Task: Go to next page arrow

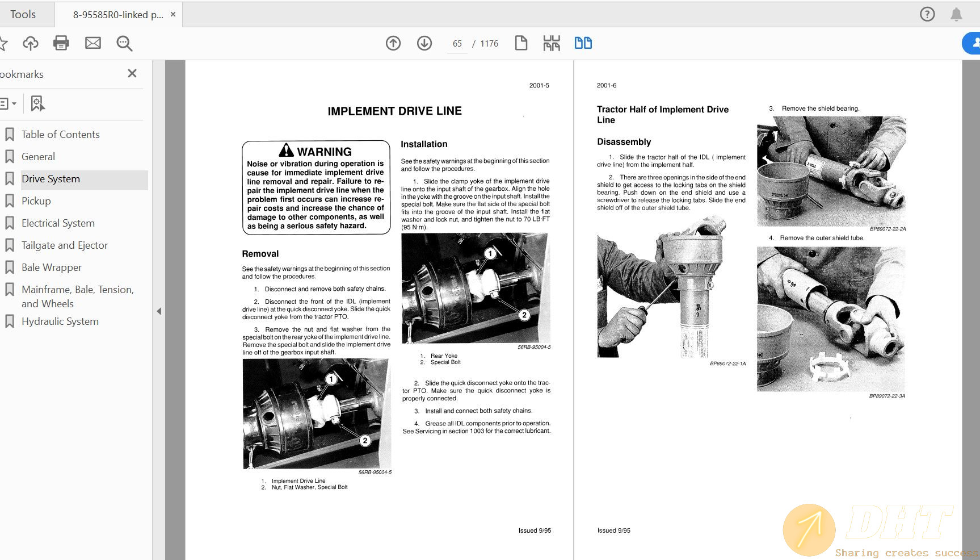Action: click(424, 43)
